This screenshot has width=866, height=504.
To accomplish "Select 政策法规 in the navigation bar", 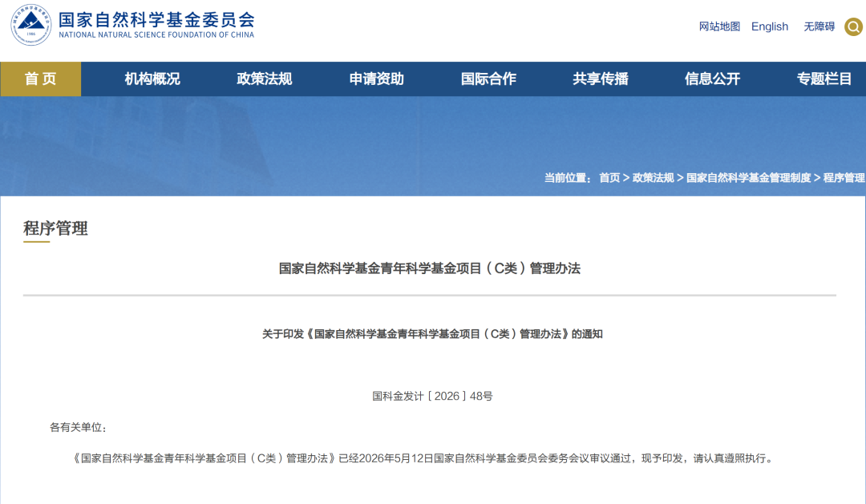I will (264, 79).
